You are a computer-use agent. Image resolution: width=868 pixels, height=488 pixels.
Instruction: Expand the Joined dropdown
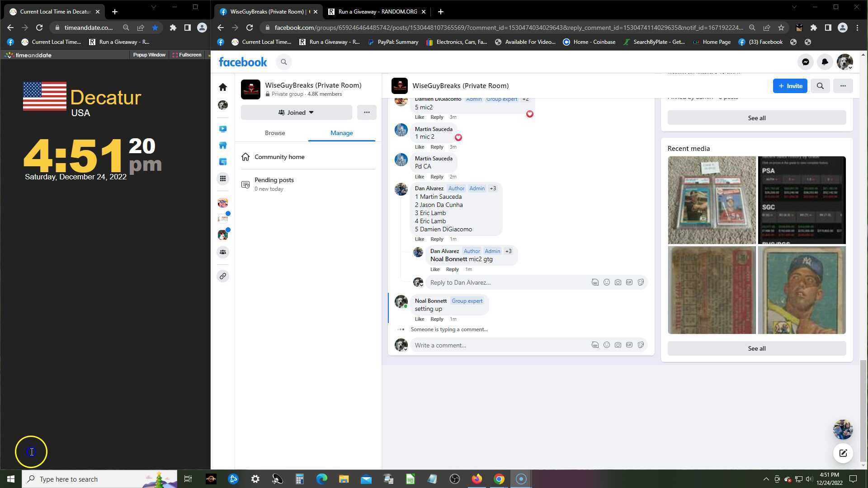(296, 113)
